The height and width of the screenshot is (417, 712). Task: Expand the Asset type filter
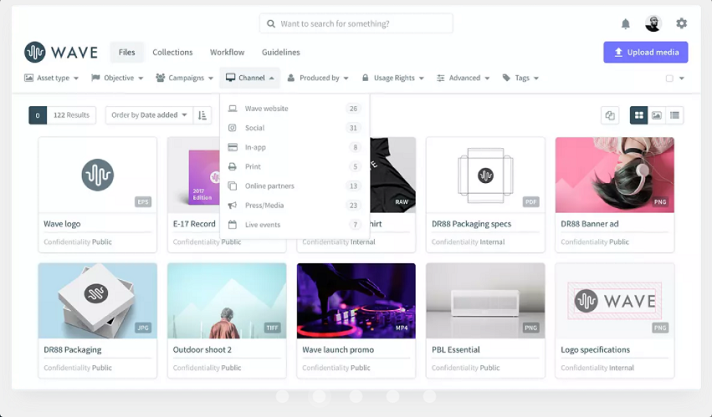point(52,78)
